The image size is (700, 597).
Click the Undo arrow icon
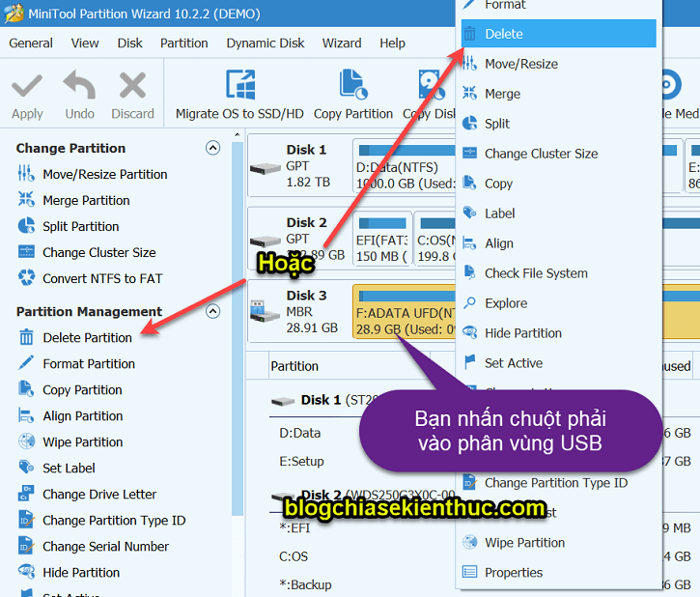[79, 85]
